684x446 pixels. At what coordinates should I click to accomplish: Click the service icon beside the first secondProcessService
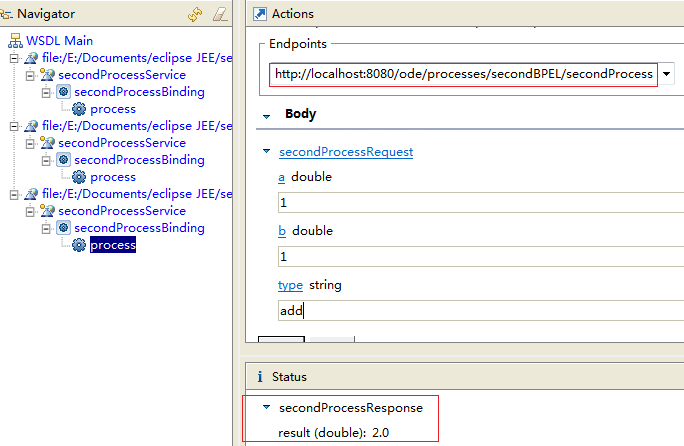pos(47,75)
